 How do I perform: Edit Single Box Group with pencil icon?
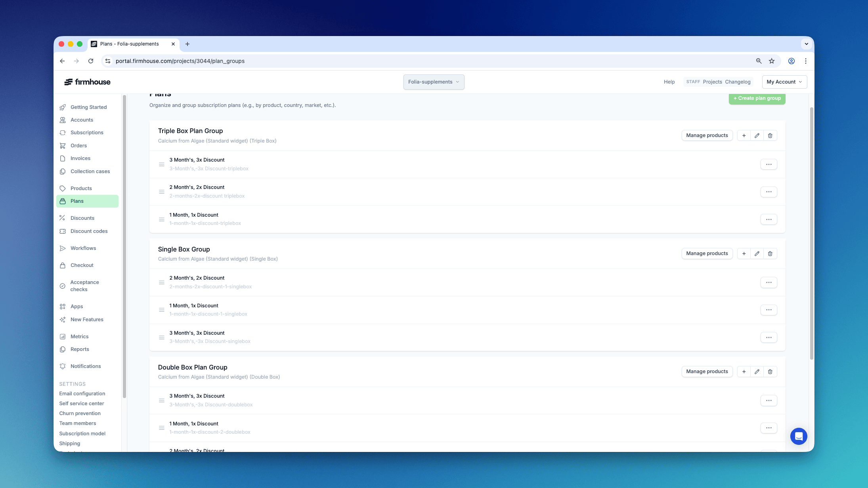(x=757, y=254)
